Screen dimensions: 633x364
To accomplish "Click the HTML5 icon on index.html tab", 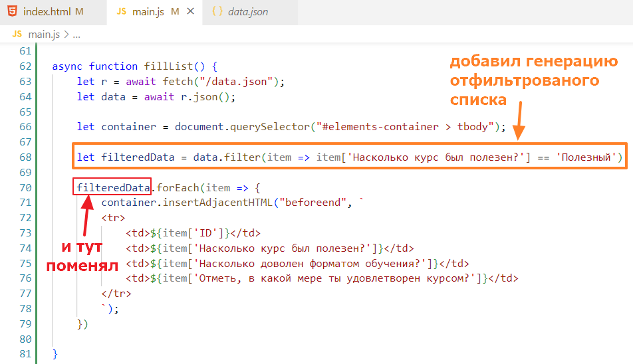I will point(13,12).
